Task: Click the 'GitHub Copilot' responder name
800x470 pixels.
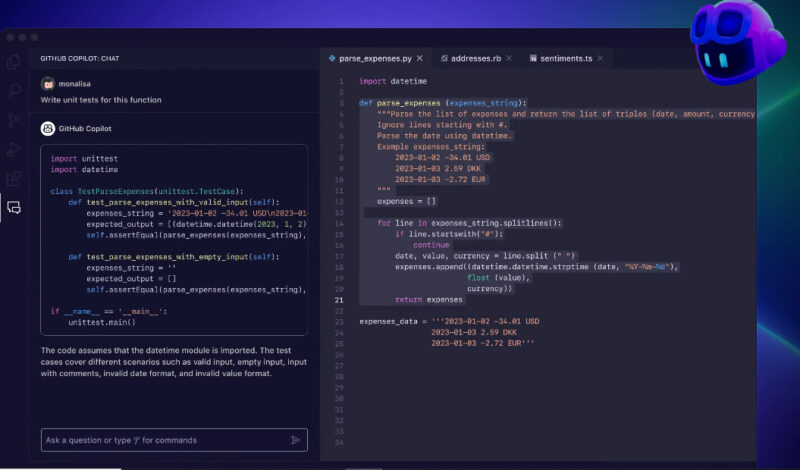Action: pos(85,129)
